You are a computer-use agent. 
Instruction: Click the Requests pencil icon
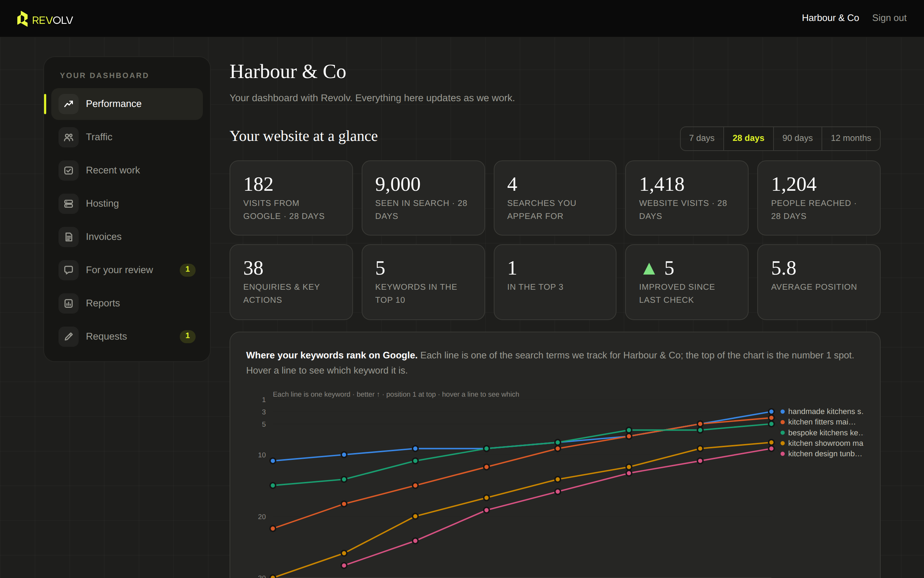tap(69, 336)
